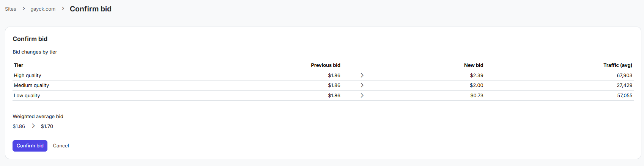The width and height of the screenshot is (644, 166).
Task: Click the Low quality row arrow icon
Action: tap(362, 95)
